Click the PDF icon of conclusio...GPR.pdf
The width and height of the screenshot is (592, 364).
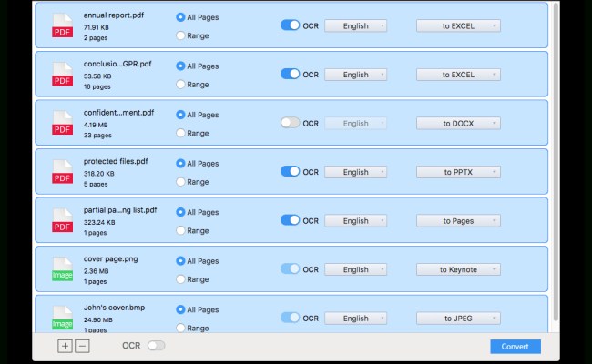pos(62,74)
